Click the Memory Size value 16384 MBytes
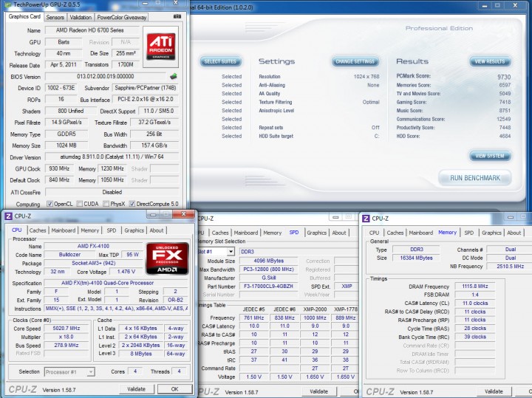This screenshot has height=398, width=532. coord(416,258)
